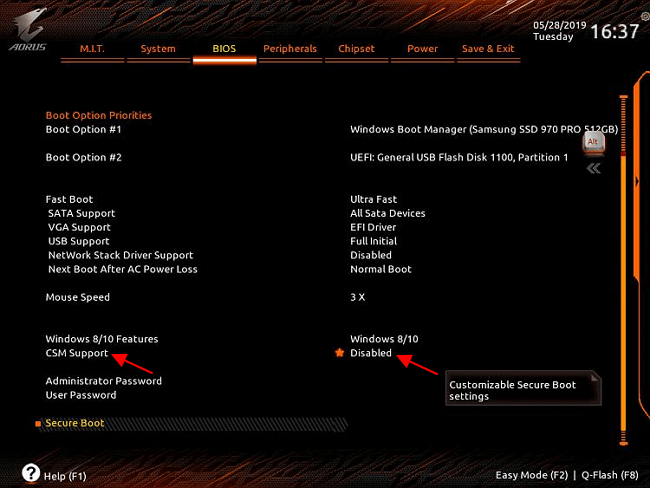Change Windows Boot Manager boot option value
The image size is (650, 488).
[484, 129]
